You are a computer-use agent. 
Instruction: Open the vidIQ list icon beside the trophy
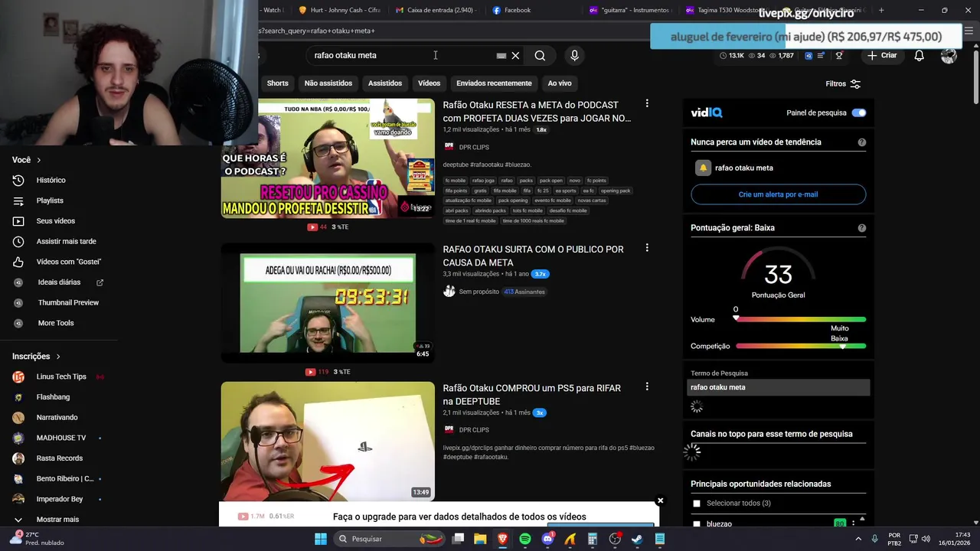(x=821, y=55)
